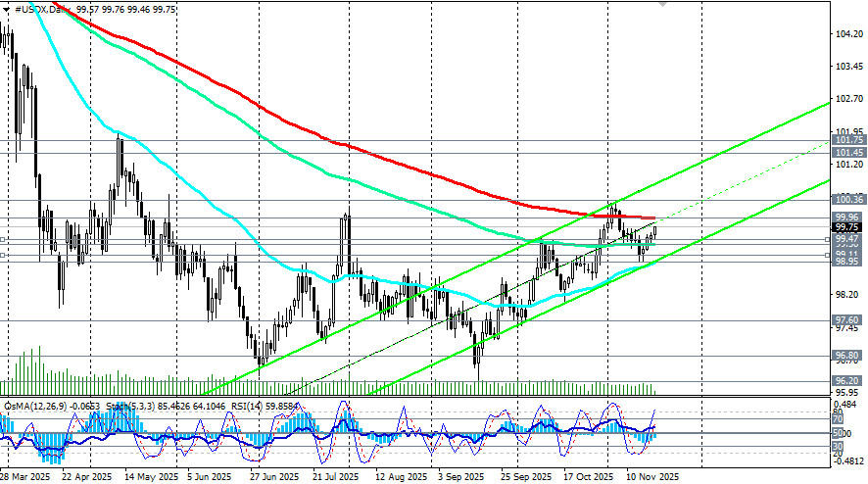Click the chart shift triangle marker

click(662, 4)
